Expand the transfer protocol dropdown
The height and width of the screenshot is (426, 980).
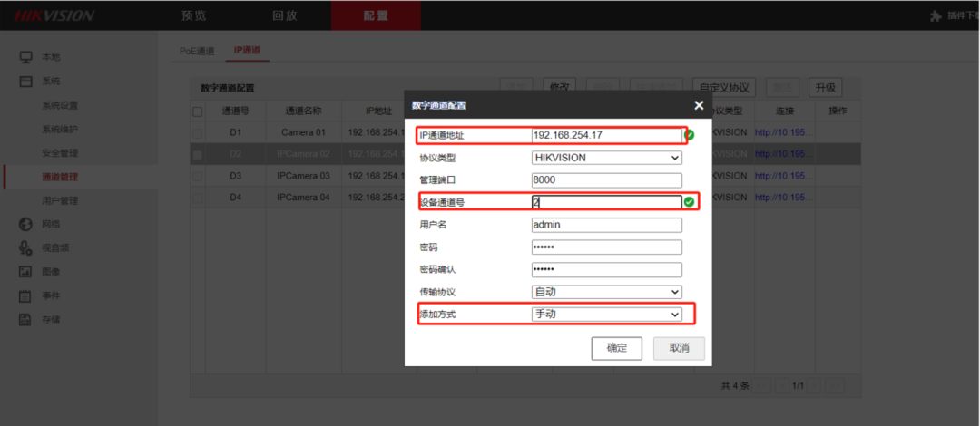606,292
